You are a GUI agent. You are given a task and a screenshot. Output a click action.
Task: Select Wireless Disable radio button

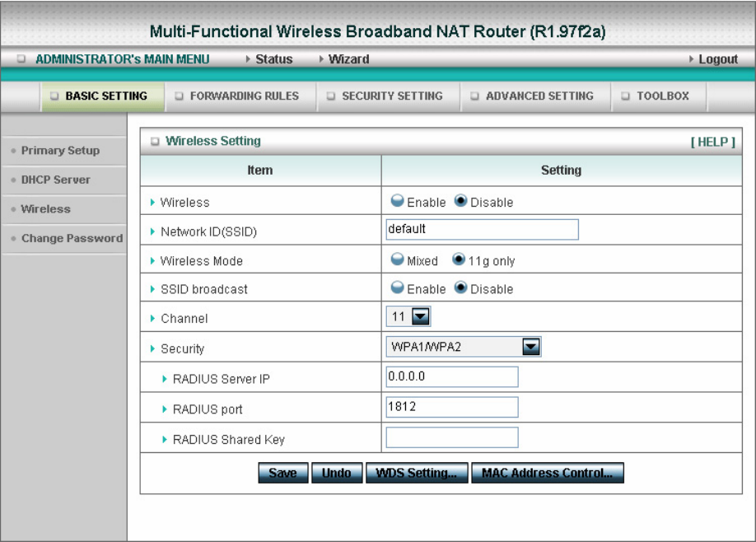[x=460, y=201]
